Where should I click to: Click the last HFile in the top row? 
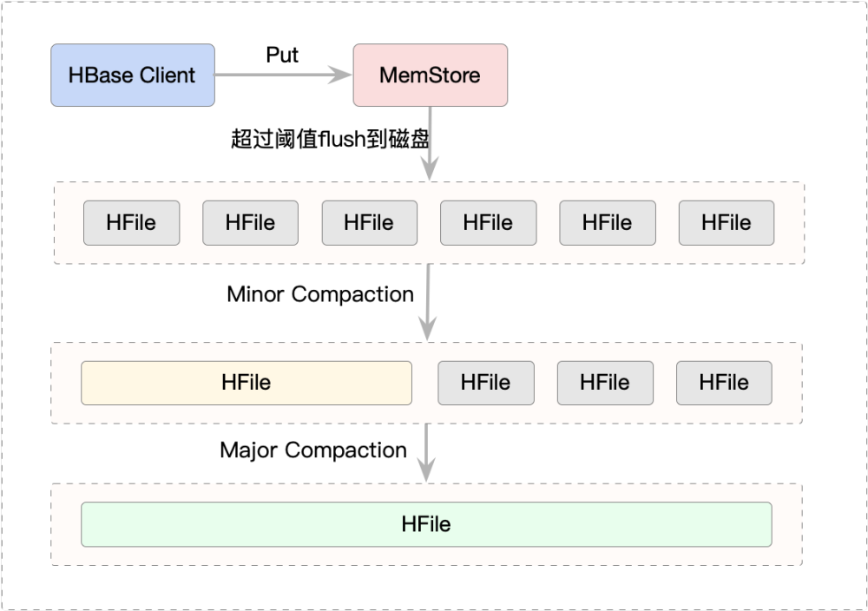(x=726, y=223)
